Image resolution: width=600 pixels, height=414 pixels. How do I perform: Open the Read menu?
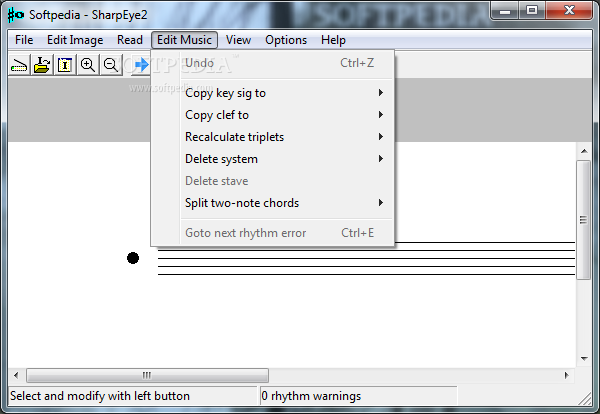point(130,40)
